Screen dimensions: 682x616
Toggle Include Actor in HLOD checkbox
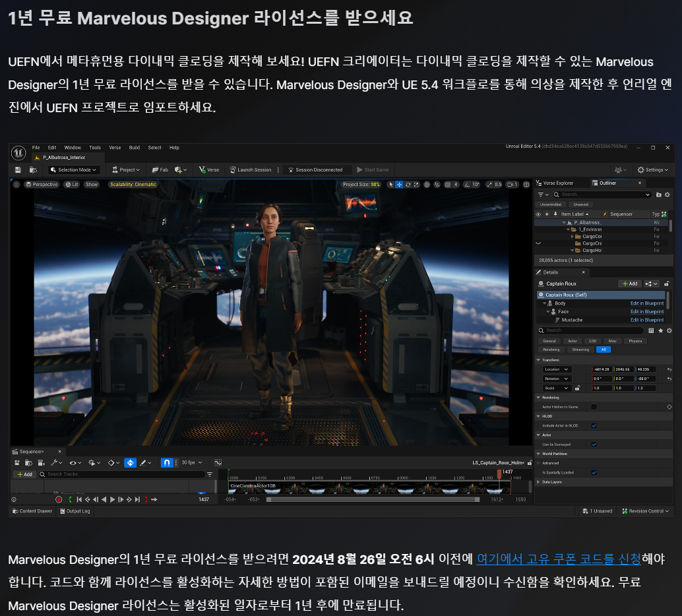[594, 425]
